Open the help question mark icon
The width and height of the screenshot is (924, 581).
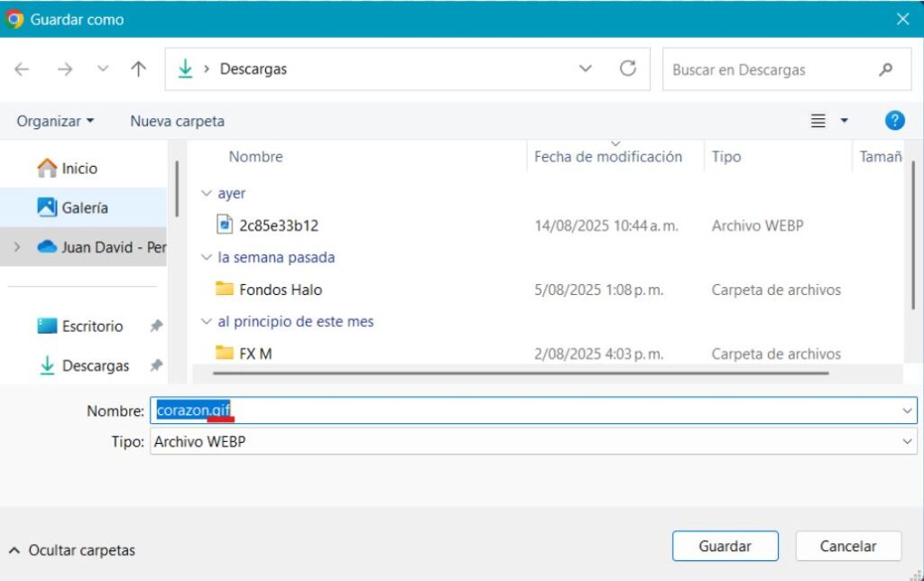894,121
